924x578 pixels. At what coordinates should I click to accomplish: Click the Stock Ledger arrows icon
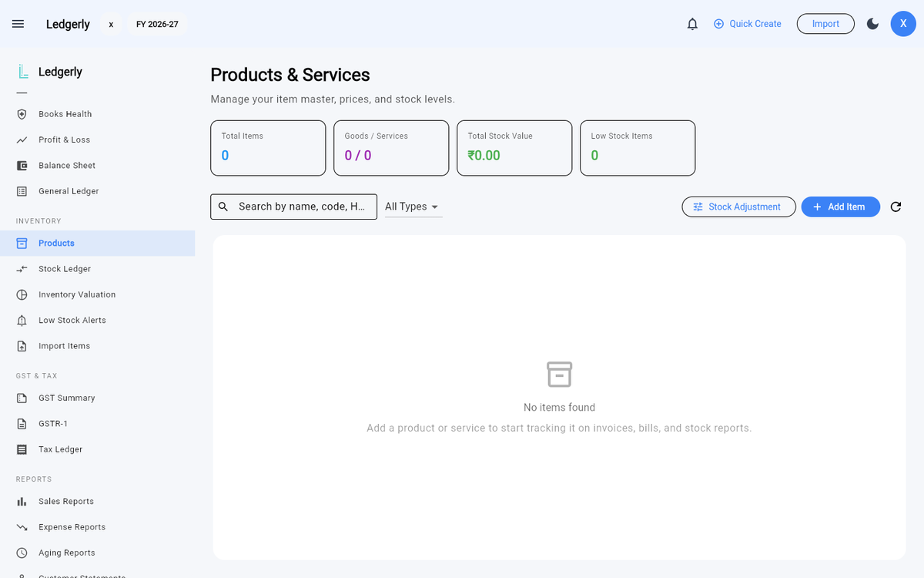(x=22, y=269)
